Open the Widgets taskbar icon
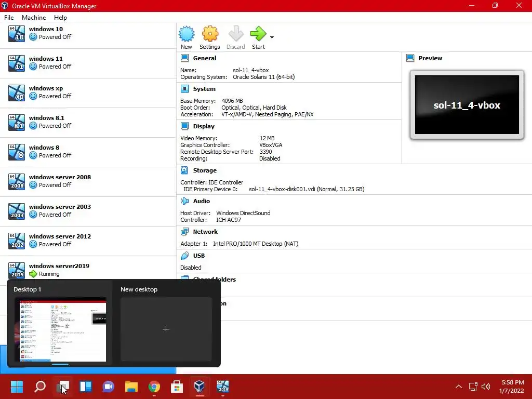532x399 pixels. 86,387
